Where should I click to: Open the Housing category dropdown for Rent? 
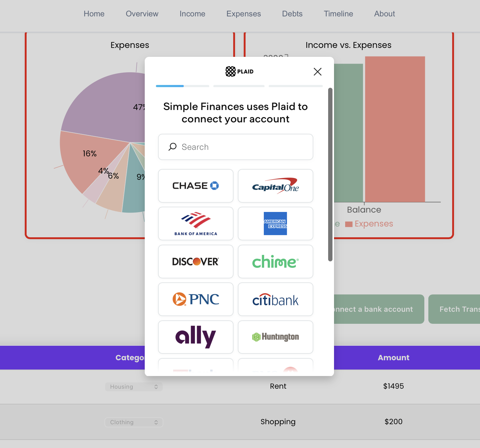(134, 387)
